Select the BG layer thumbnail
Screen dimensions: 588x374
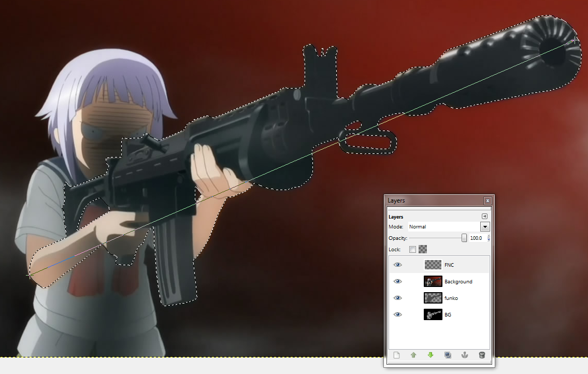433,314
